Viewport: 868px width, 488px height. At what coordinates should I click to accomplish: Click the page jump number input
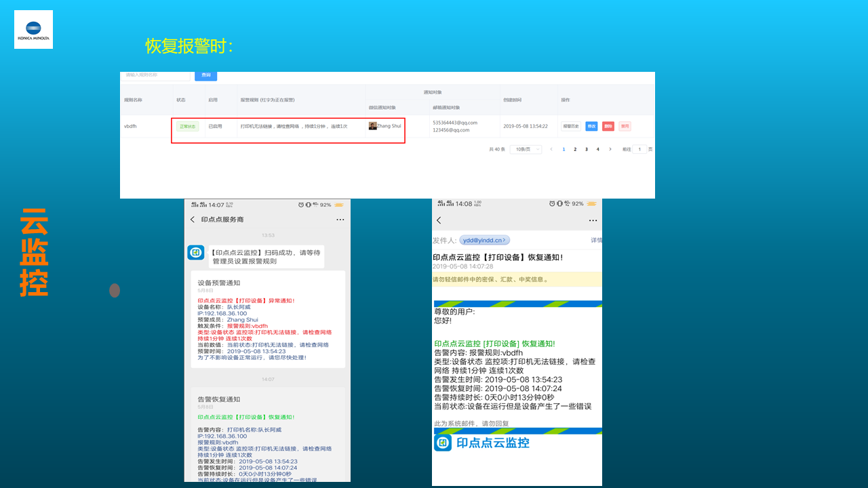pos(639,149)
